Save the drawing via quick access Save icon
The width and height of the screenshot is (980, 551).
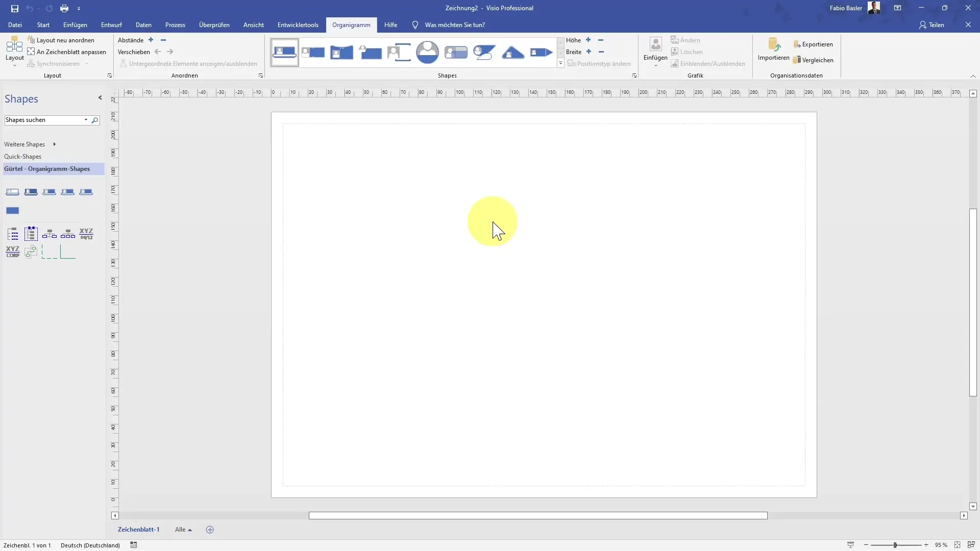(14, 8)
